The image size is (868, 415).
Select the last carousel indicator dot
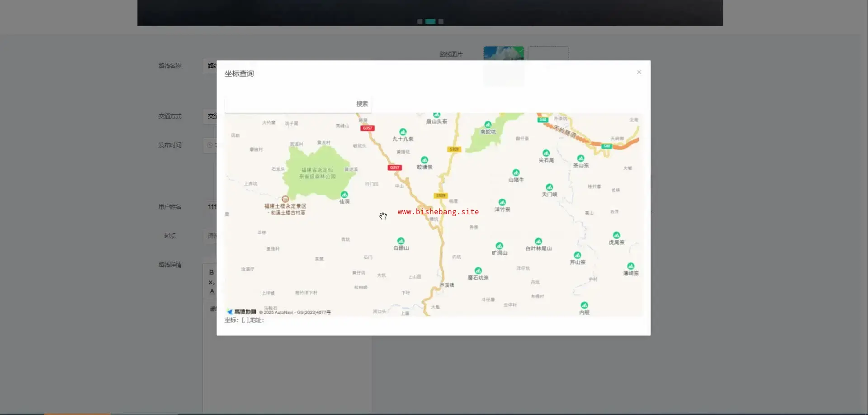click(x=441, y=21)
